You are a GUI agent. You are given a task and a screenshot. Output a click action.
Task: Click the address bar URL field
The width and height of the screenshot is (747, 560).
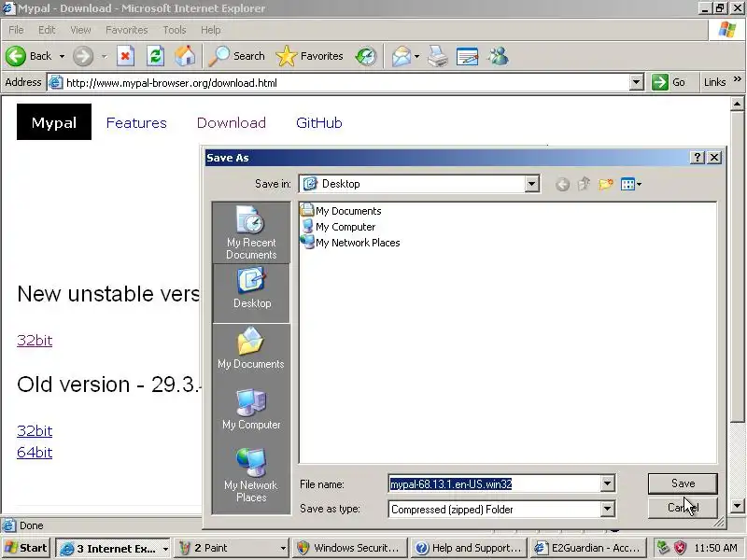pyautogui.click(x=338, y=82)
